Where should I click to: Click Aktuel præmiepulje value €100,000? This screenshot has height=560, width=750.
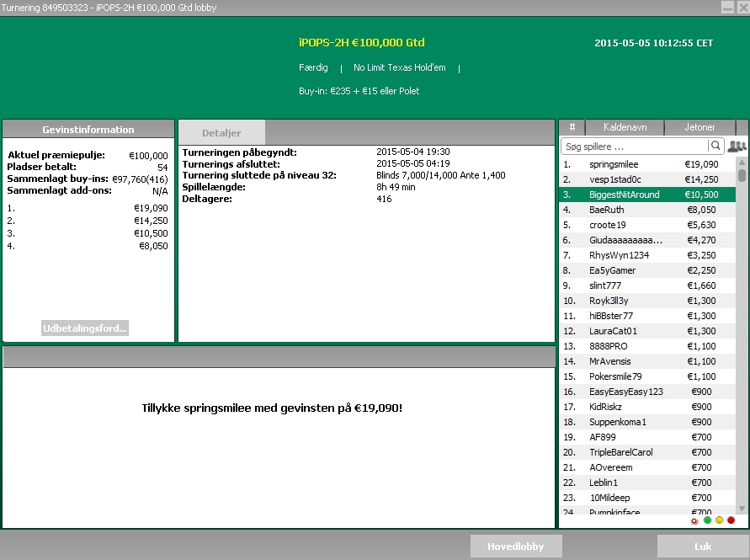pyautogui.click(x=148, y=156)
